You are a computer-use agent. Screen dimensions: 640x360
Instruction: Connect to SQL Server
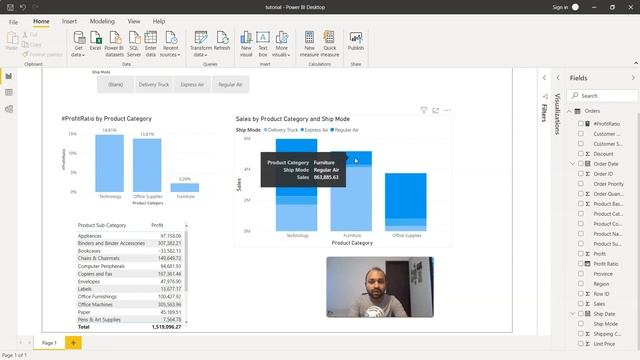pyautogui.click(x=134, y=44)
